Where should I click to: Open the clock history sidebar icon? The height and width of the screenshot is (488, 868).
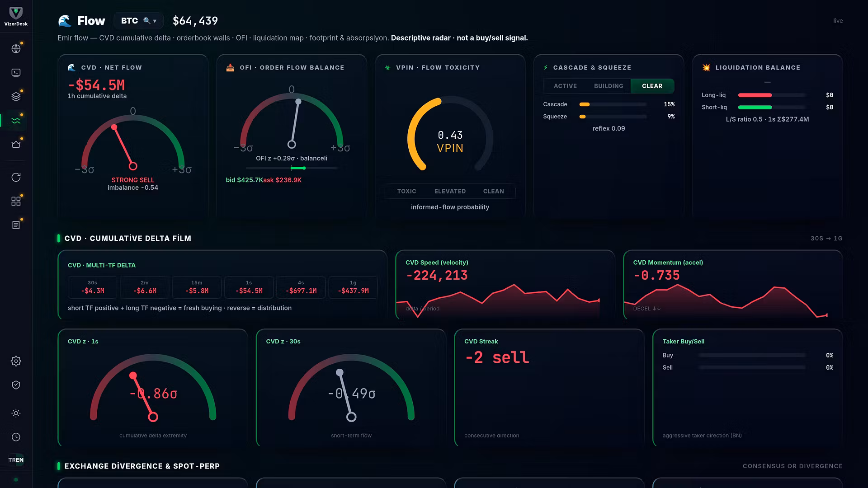(x=16, y=437)
